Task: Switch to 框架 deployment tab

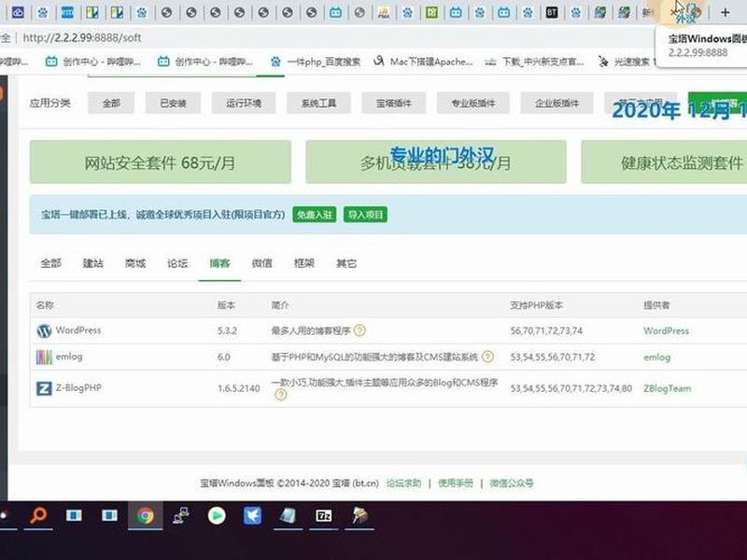Action: [x=304, y=263]
